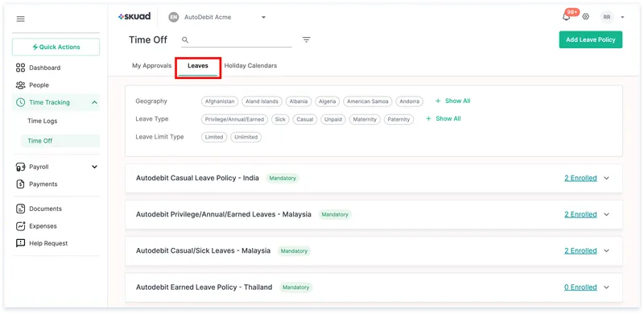Expand the Earned Leave Policy - Thailand row
644x314 pixels.
(x=607, y=287)
